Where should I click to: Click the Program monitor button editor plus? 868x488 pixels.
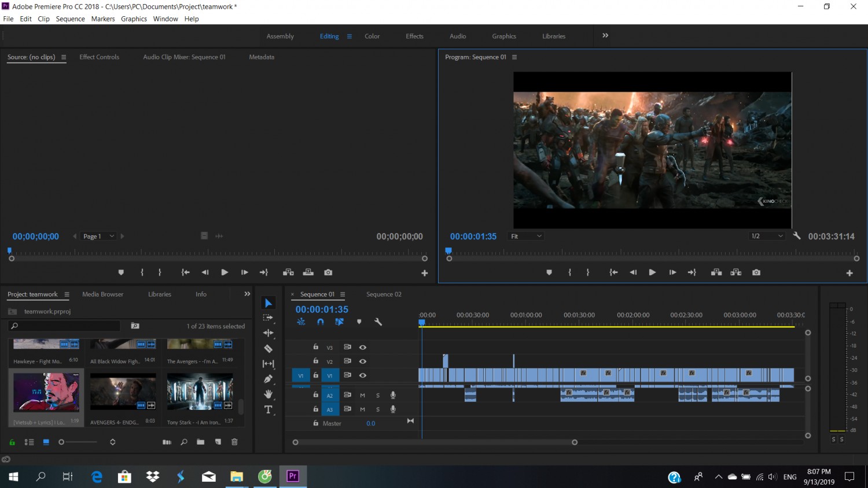point(849,273)
